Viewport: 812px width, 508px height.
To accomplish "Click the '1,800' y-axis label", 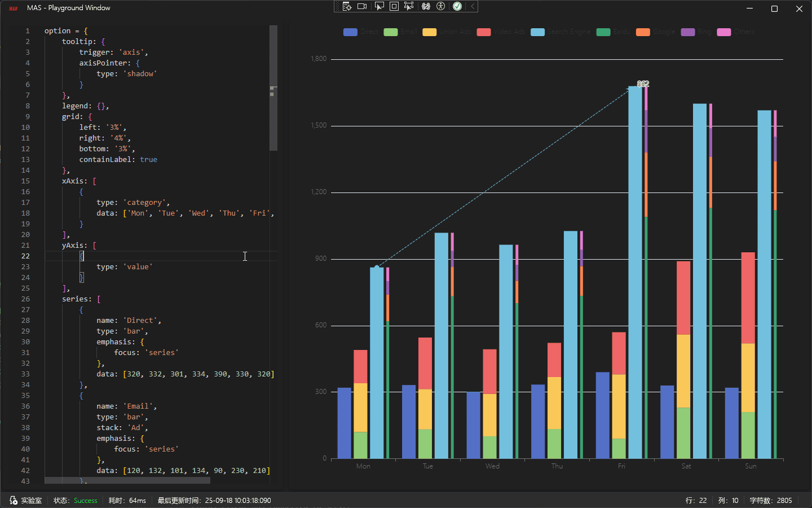I will tap(319, 59).
